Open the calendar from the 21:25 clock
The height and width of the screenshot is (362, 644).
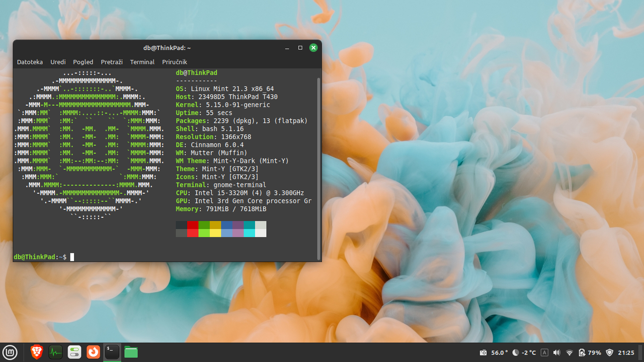[x=626, y=352]
